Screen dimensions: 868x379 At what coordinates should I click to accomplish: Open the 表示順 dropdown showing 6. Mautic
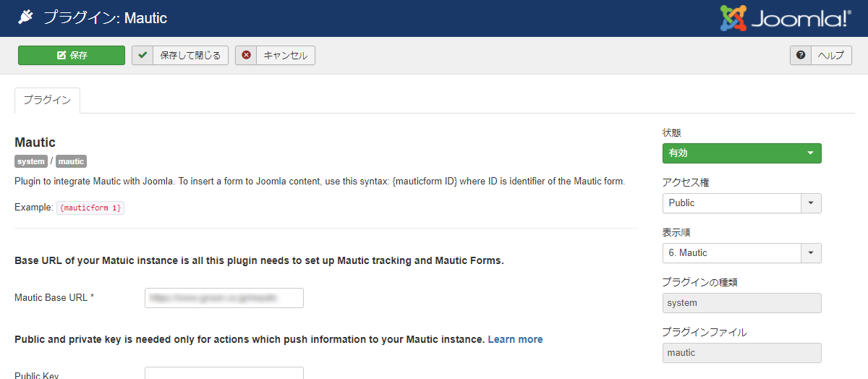[x=741, y=253]
